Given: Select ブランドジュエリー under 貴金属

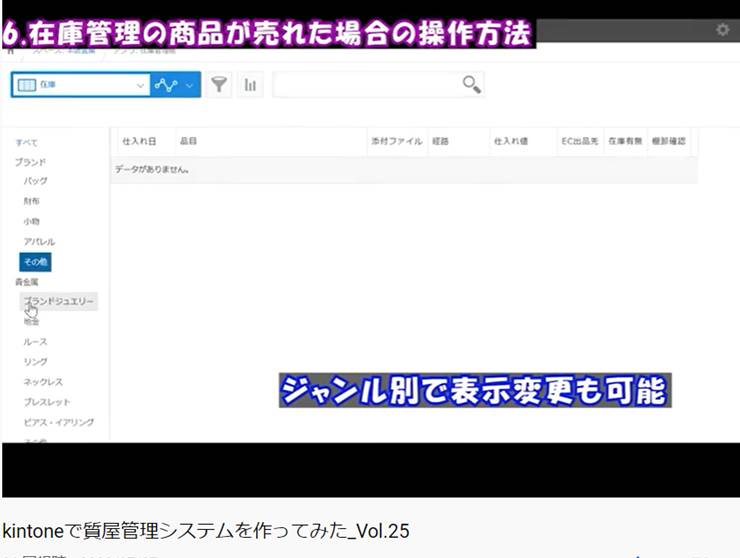Looking at the screenshot, I should tap(60, 301).
